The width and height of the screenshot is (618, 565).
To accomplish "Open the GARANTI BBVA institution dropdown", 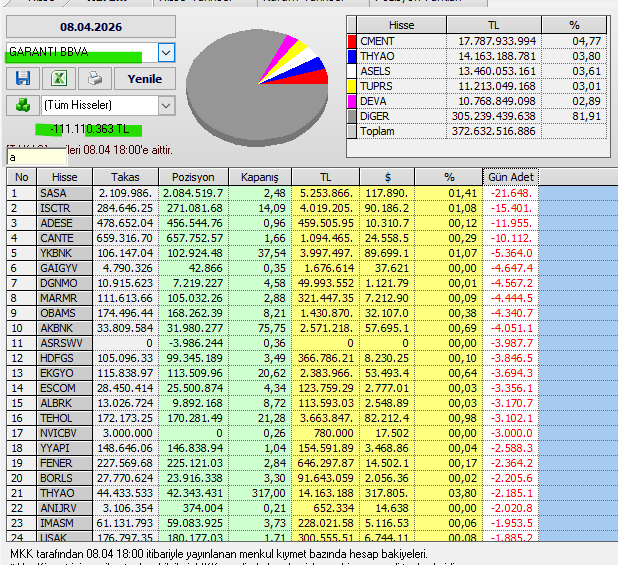I will click(x=166, y=52).
